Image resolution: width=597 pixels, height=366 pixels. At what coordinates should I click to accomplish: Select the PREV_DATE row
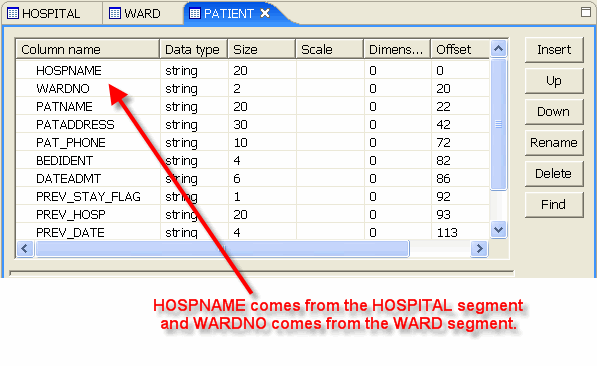[x=253, y=232]
